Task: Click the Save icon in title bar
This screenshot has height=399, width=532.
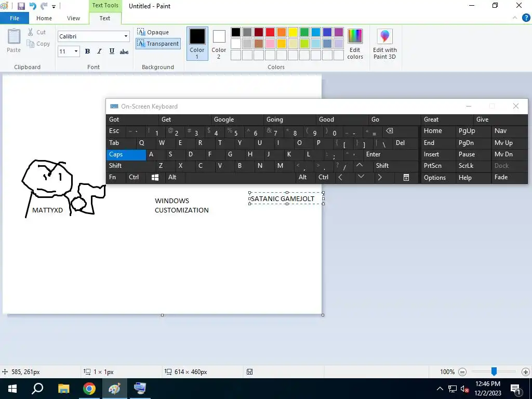Action: 21,6
